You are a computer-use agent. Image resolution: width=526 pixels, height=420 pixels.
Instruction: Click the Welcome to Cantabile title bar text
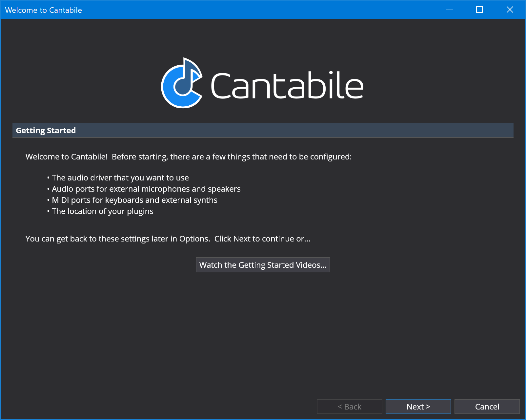tap(44, 10)
